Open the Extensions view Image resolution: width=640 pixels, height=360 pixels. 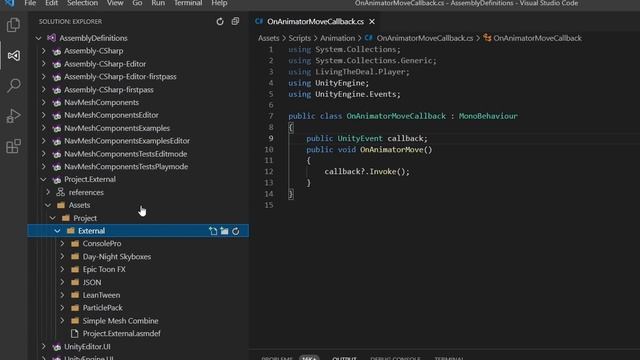(13, 146)
